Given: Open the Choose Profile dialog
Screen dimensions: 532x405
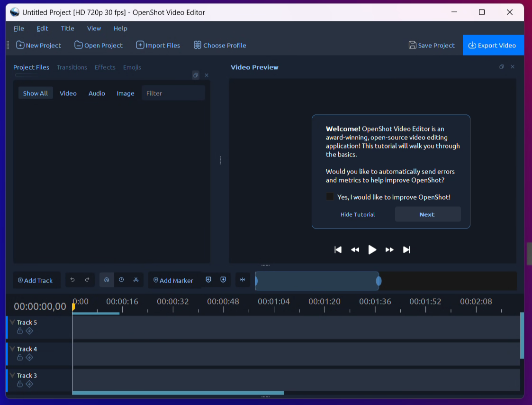Looking at the screenshot, I should 220,45.
